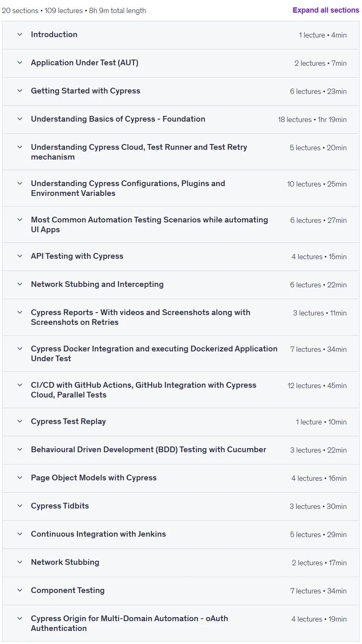The height and width of the screenshot is (644, 362).
Task: Click '1 lecture • 4min' in Introduction row
Action: coord(323,35)
